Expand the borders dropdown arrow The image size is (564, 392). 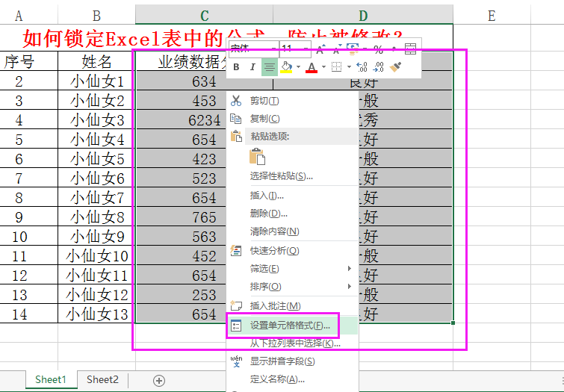pos(349,67)
